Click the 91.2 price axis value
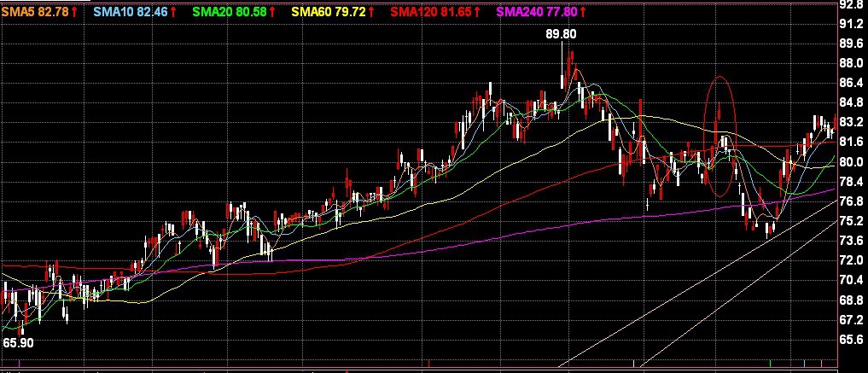The image size is (868, 373). [x=851, y=24]
